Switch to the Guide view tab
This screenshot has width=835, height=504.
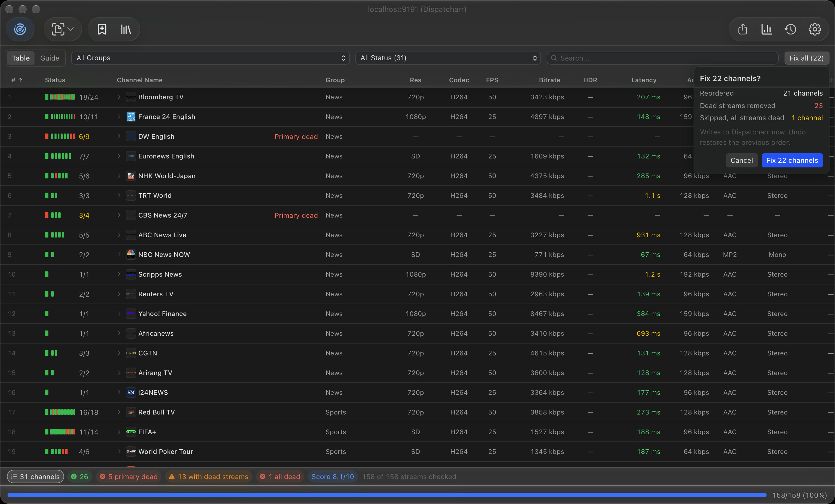(x=50, y=58)
